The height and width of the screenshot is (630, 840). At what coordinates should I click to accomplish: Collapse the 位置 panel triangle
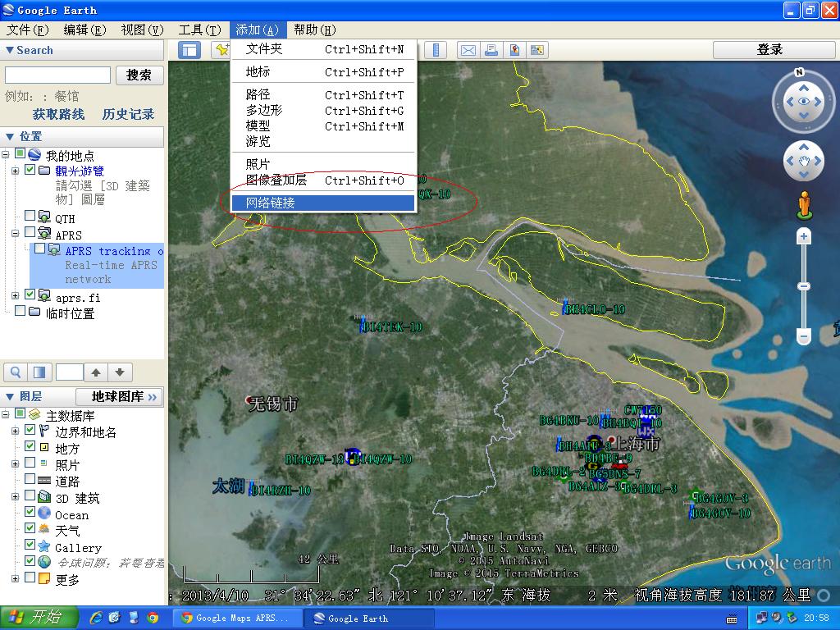(10, 137)
